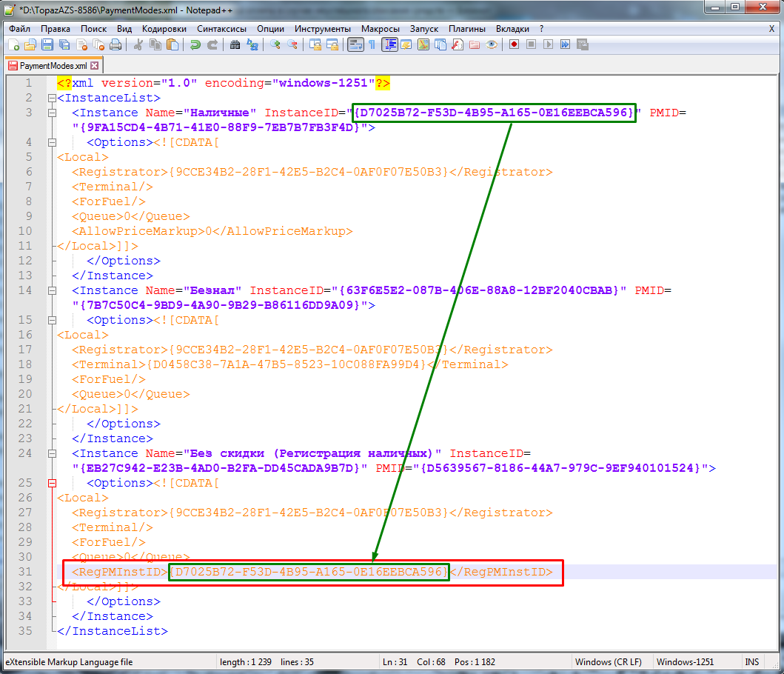The image size is (784, 674).
Task: Open Find with the binoculars icon
Action: click(x=235, y=45)
